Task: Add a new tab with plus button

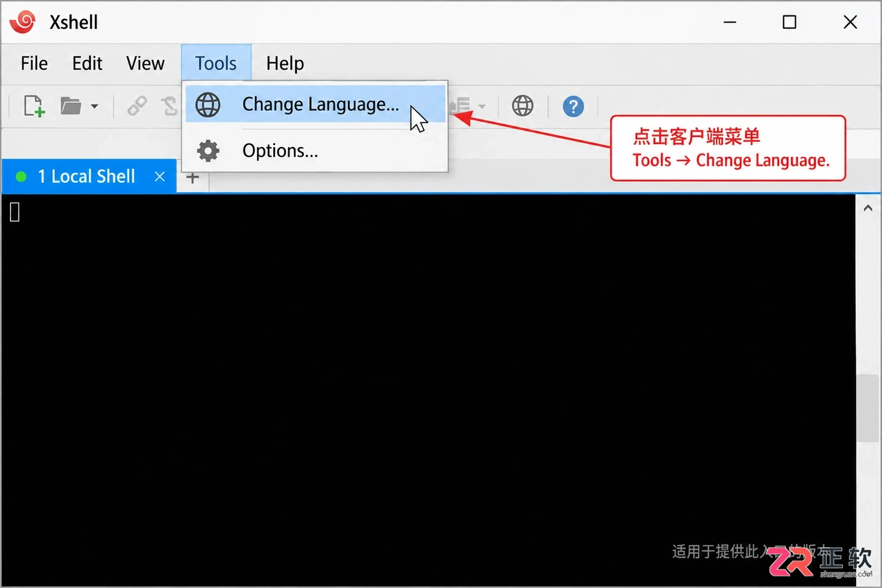Action: tap(192, 178)
